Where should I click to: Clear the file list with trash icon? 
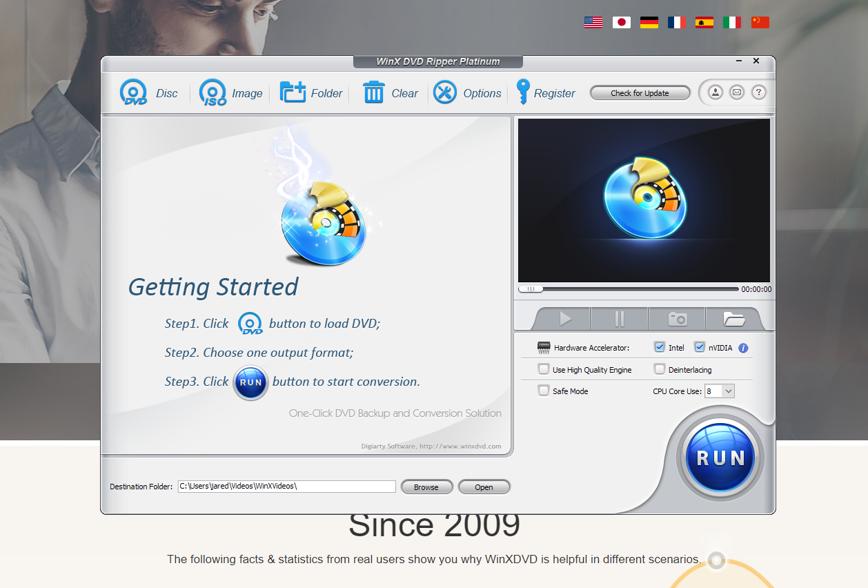pyautogui.click(x=373, y=92)
